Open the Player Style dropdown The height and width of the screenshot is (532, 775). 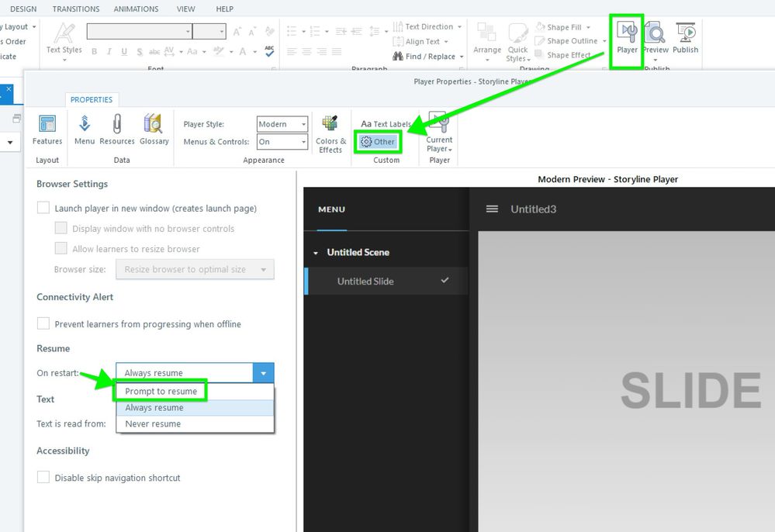click(282, 124)
